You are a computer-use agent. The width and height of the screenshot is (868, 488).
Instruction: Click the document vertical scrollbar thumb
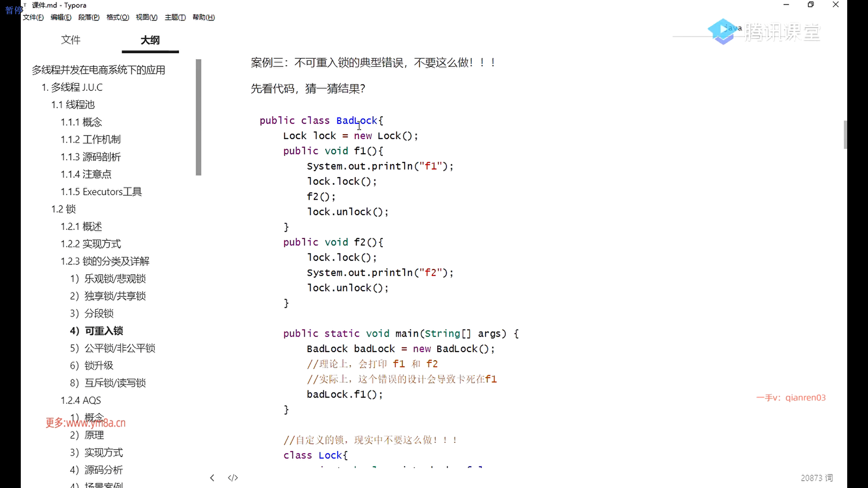[x=845, y=134]
